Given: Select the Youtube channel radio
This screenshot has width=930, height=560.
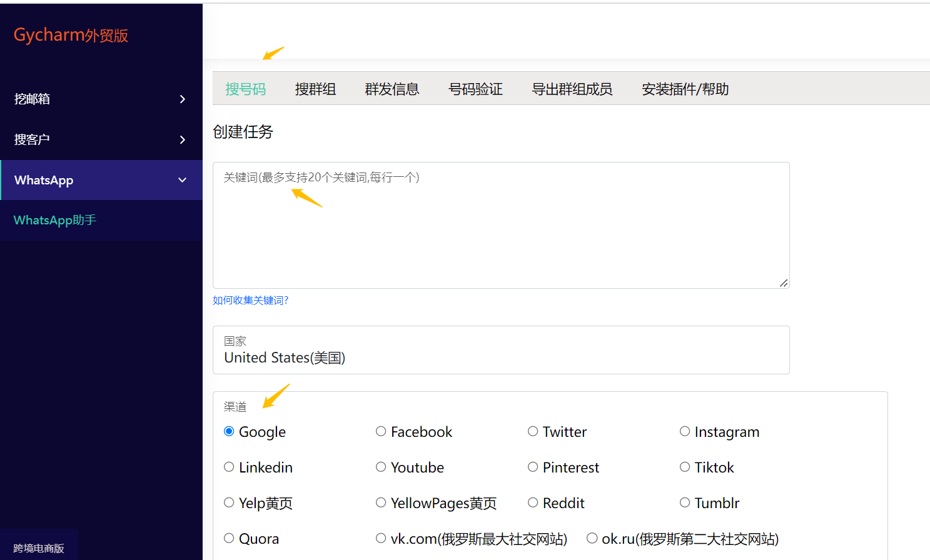Looking at the screenshot, I should point(381,467).
